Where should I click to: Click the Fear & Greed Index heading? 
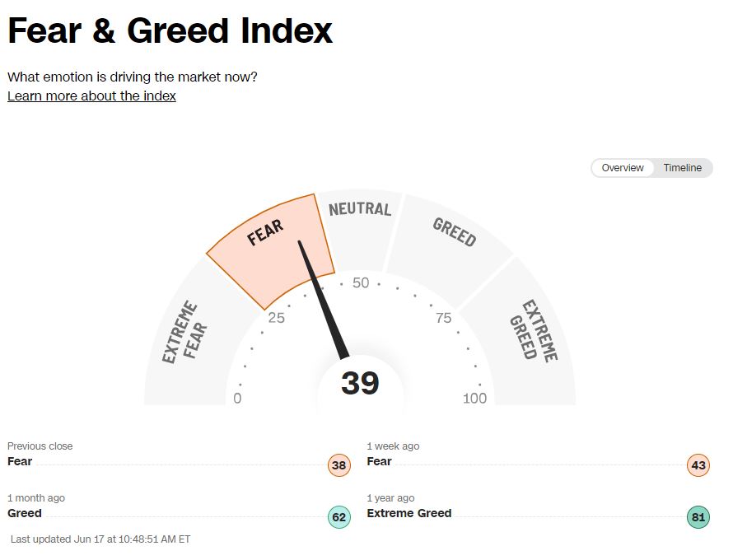[170, 31]
